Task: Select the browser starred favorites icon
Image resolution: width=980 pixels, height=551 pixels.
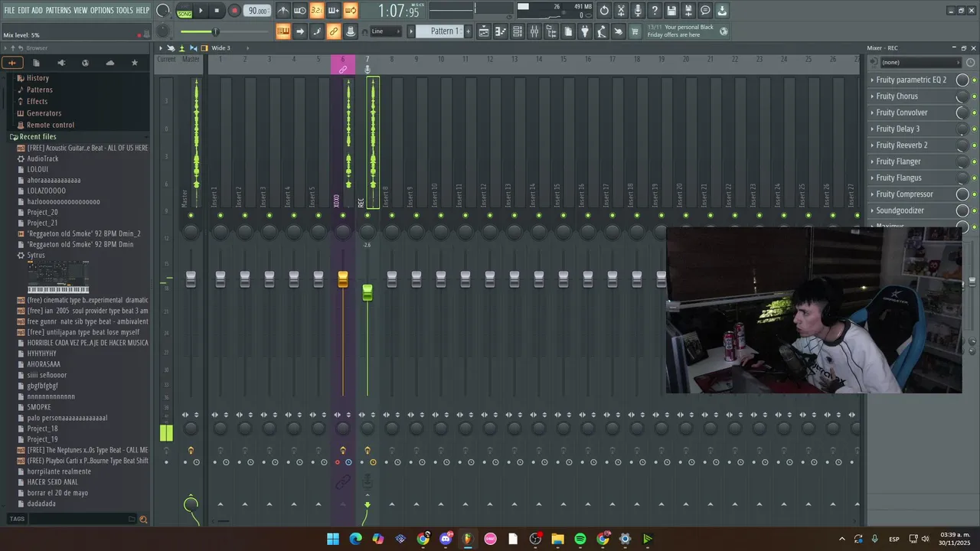Action: pyautogui.click(x=135, y=63)
